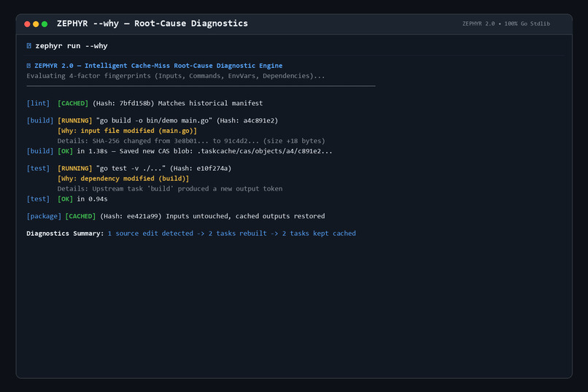
Task: Click the command "go build -o bin/demo main.go"
Action: (154, 120)
